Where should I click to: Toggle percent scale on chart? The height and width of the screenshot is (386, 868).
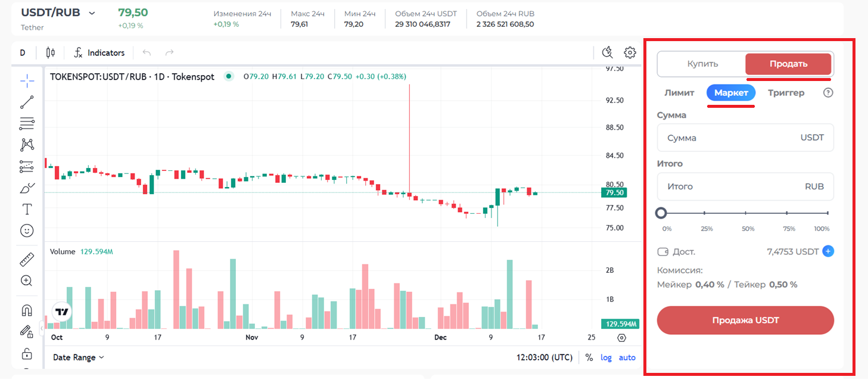pyautogui.click(x=589, y=357)
